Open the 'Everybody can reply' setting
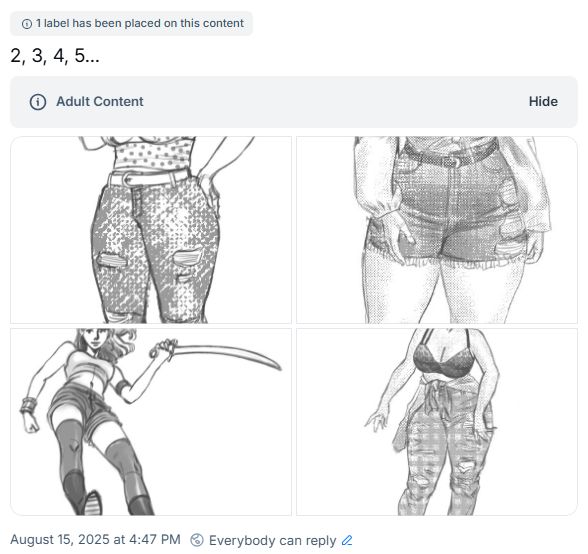The width and height of the screenshot is (588, 554). [x=273, y=540]
